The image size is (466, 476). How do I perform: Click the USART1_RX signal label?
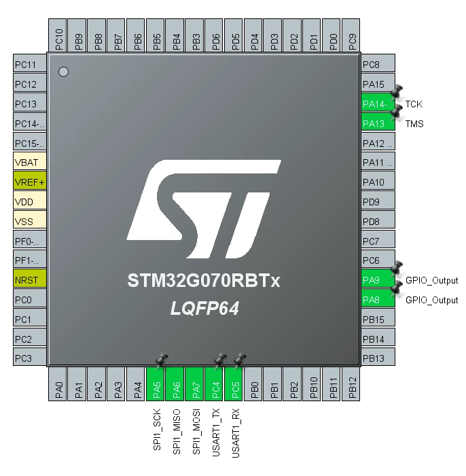(x=236, y=433)
